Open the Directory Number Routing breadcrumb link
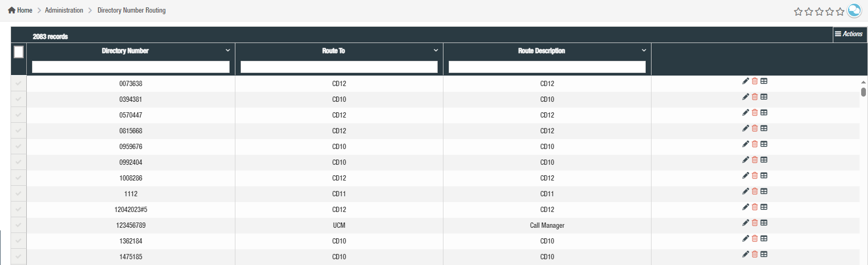The width and height of the screenshot is (868, 265). tap(131, 10)
